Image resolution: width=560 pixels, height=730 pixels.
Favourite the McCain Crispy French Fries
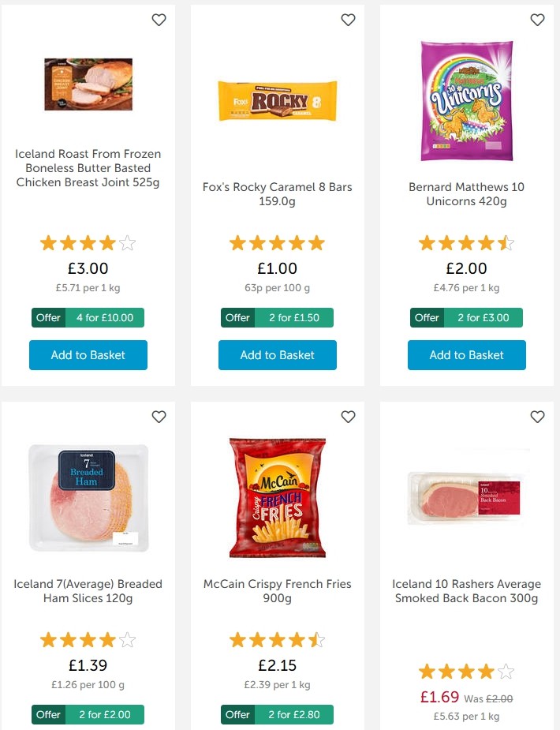(x=348, y=417)
